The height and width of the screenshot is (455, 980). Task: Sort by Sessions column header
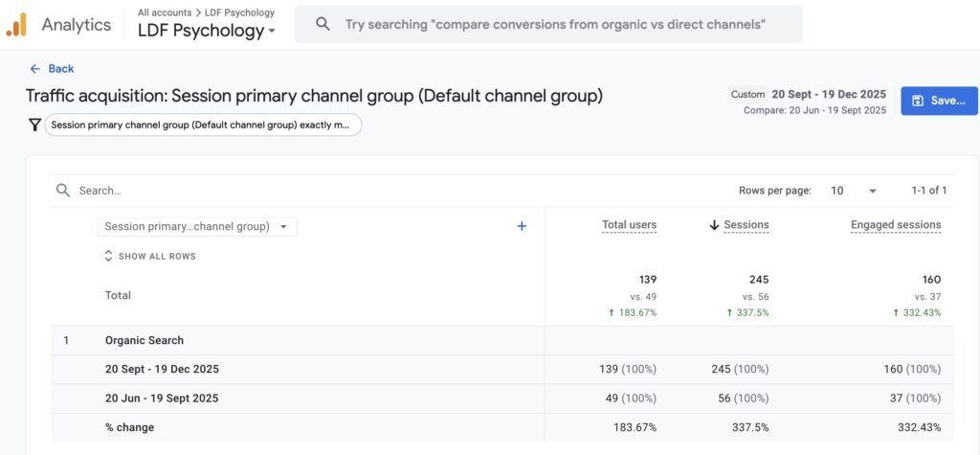tap(746, 225)
